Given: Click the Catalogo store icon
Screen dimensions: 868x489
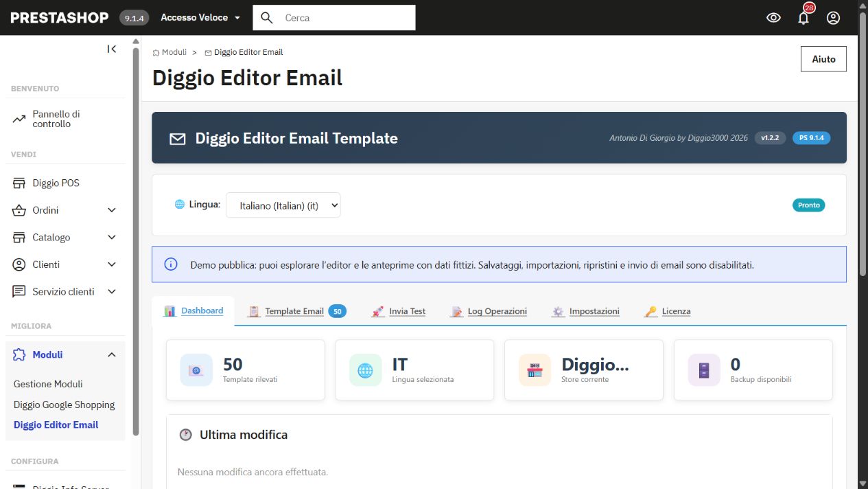Looking at the screenshot, I should click(x=19, y=238).
